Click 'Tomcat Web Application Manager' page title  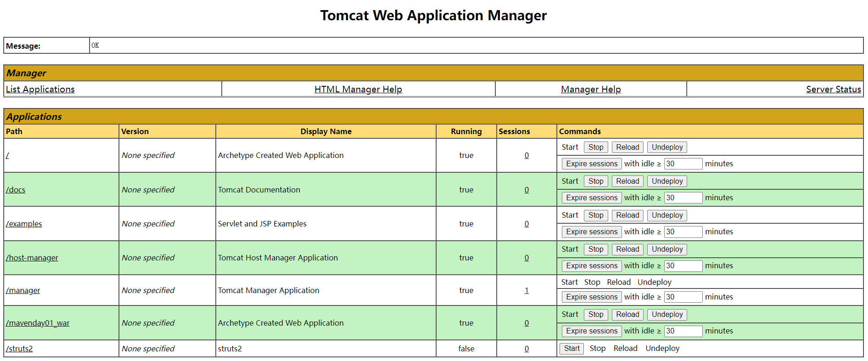tap(433, 16)
